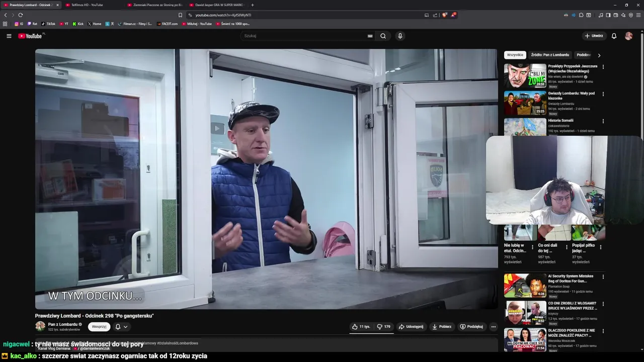The height and width of the screenshot is (362, 644).
Task: Open the account avatar menu
Action: pos(628,36)
